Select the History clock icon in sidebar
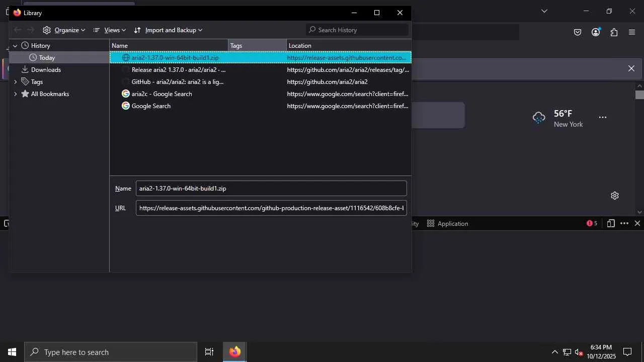This screenshot has width=644, height=362. [x=25, y=46]
